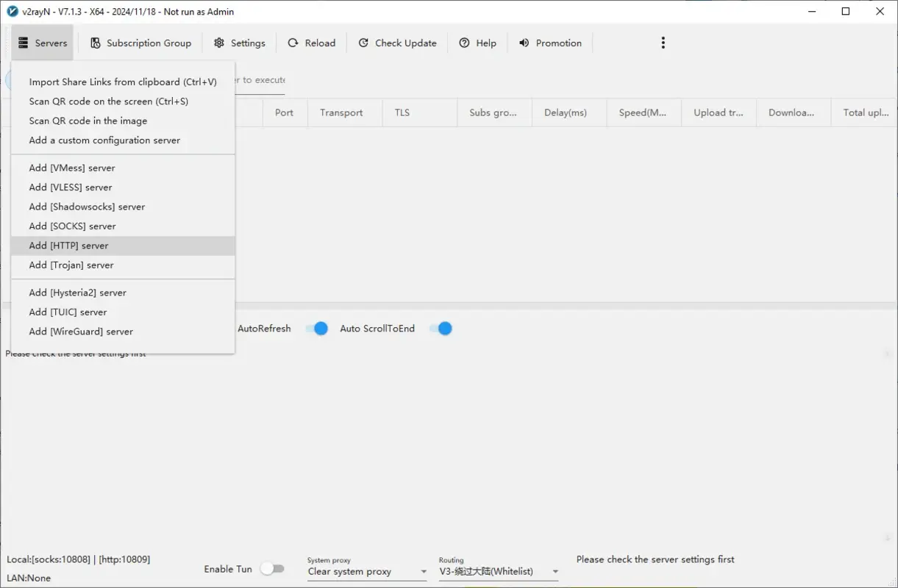The height and width of the screenshot is (588, 898).
Task: Open Settings via the gear icon
Action: pyautogui.click(x=218, y=43)
